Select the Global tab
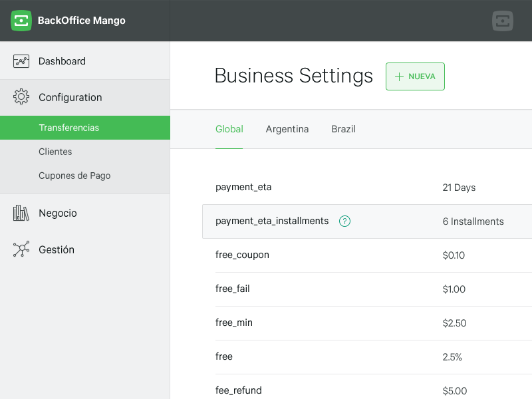The width and height of the screenshot is (532, 399). point(229,129)
